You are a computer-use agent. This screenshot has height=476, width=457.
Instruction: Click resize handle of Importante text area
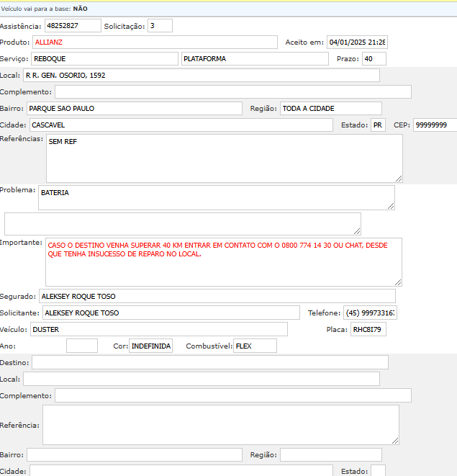click(x=398, y=282)
